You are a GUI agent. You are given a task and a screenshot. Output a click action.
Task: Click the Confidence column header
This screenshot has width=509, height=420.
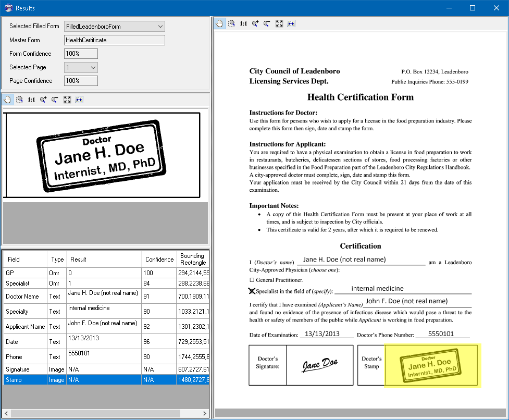pos(159,260)
